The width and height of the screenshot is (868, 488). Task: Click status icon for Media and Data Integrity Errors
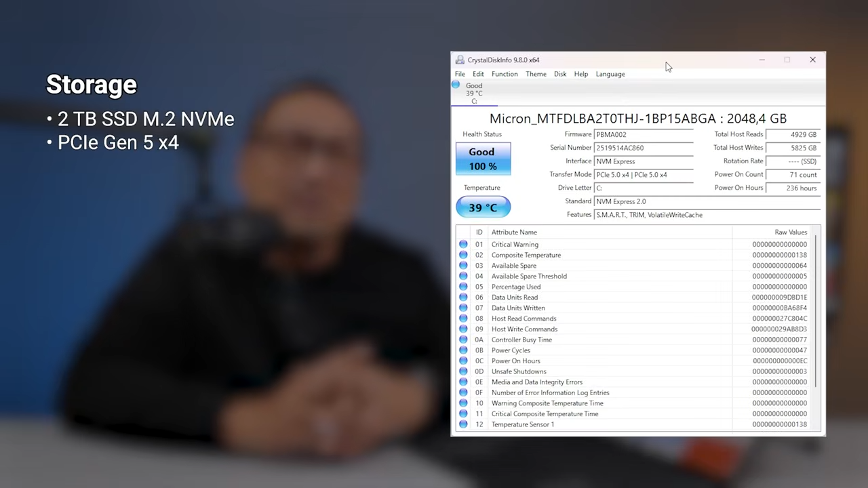point(463,382)
